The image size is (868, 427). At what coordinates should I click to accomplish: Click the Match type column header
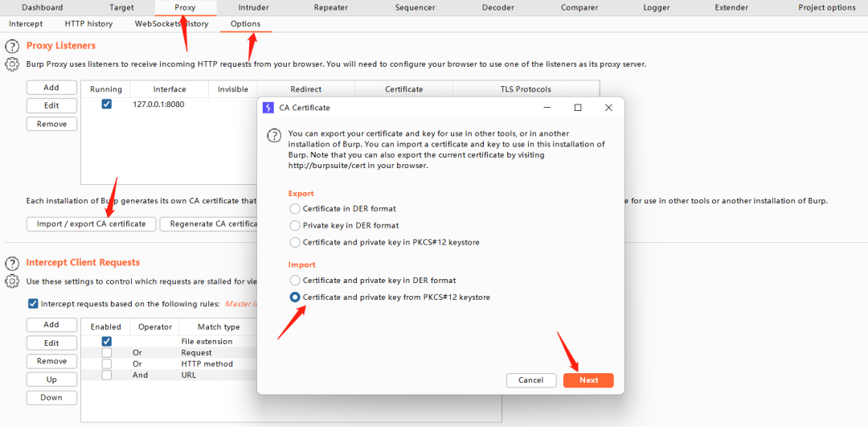219,327
